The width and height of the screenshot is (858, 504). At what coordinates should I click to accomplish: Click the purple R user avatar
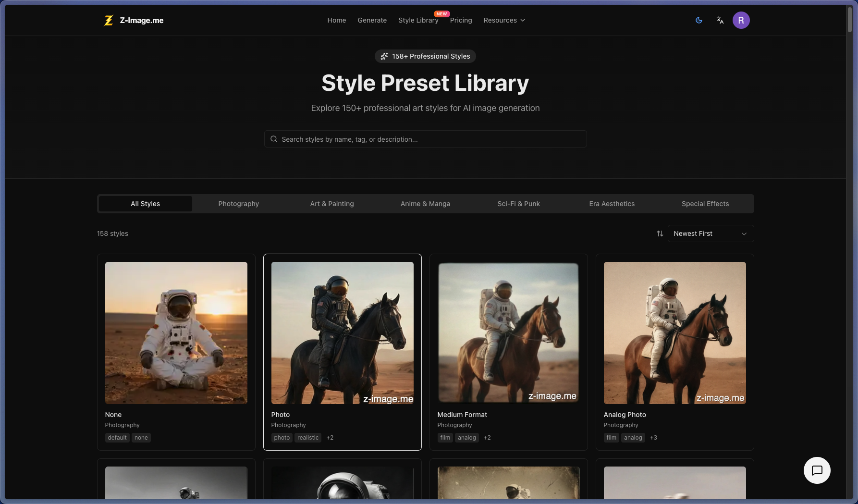[x=741, y=20]
